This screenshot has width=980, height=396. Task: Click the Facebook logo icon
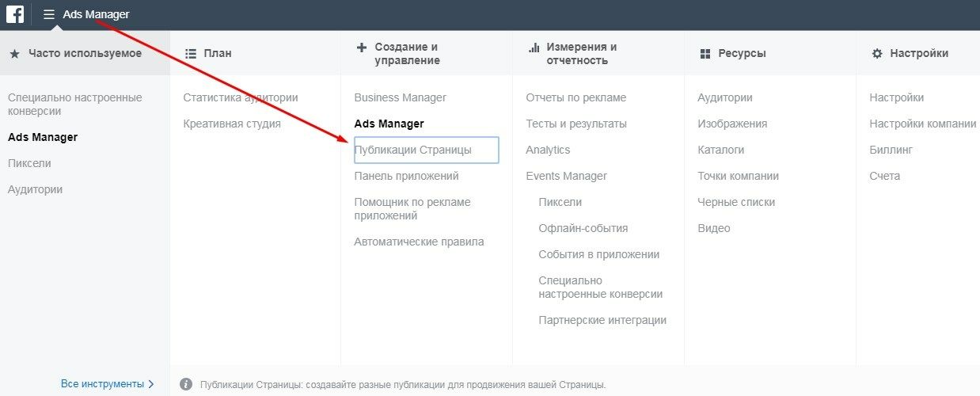coord(15,14)
